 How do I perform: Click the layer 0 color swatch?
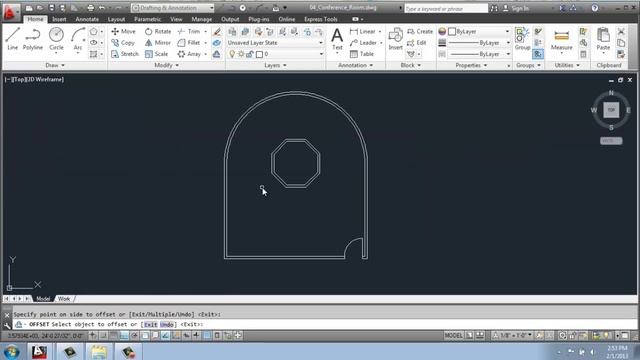[259, 54]
